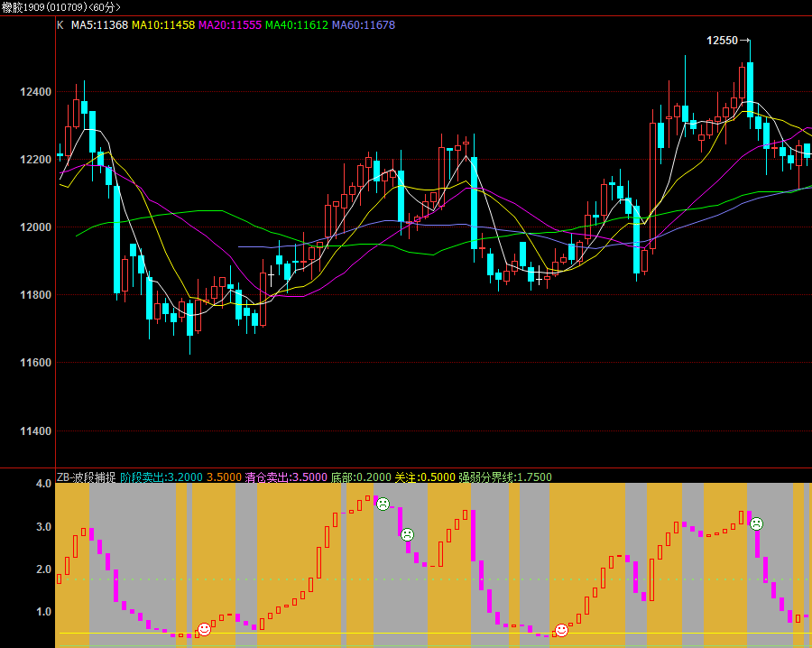Click the 强弱分界线:1.7500 parameter
The image size is (812, 648).
tap(505, 477)
